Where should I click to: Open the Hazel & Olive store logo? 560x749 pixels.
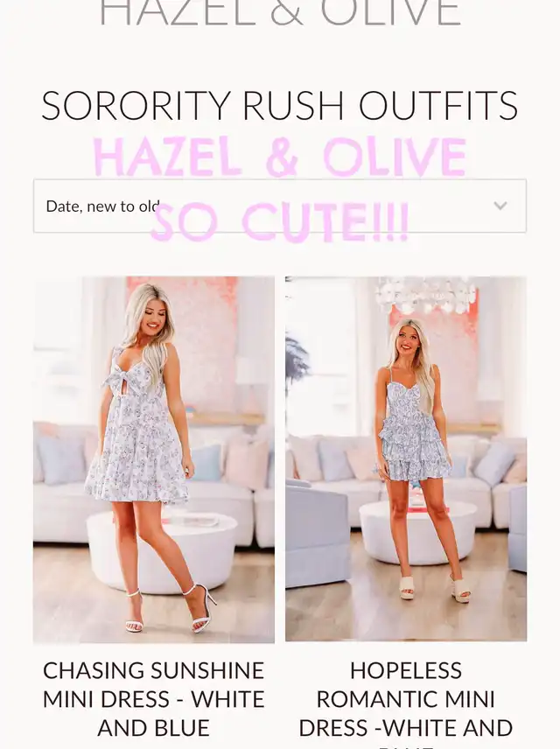(x=280, y=13)
